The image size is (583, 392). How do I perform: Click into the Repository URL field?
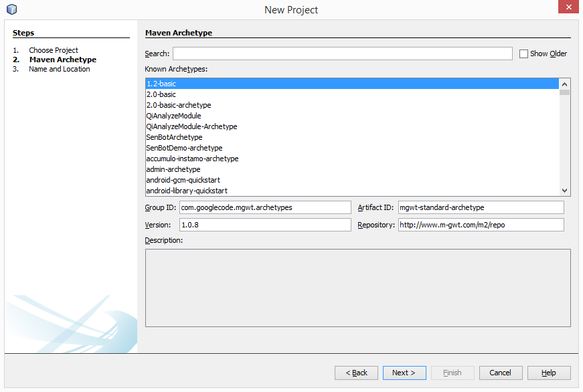[481, 225]
